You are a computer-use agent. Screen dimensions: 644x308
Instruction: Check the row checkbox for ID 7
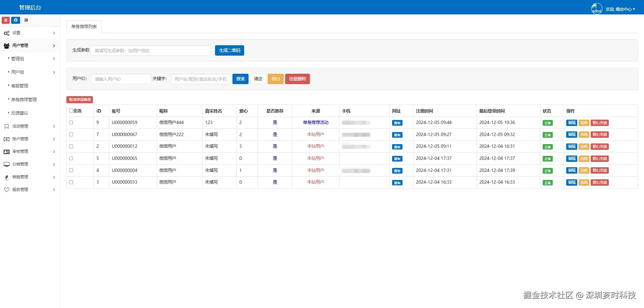(71, 134)
